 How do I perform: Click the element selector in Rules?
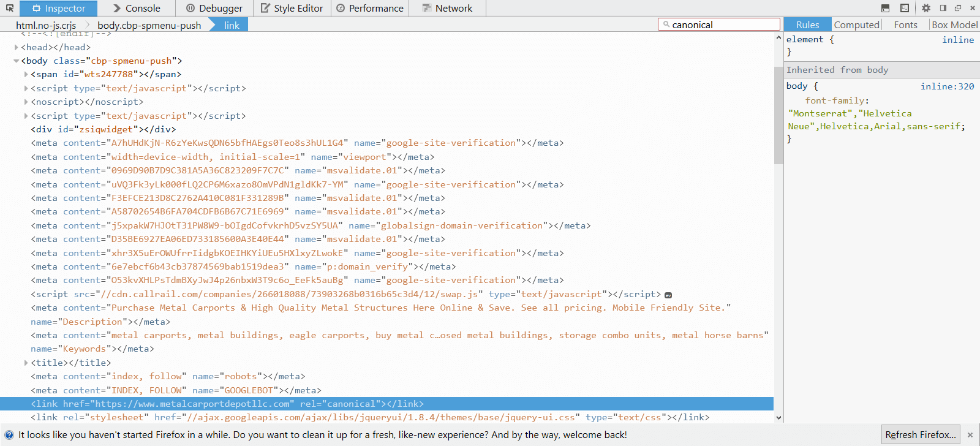[805, 40]
